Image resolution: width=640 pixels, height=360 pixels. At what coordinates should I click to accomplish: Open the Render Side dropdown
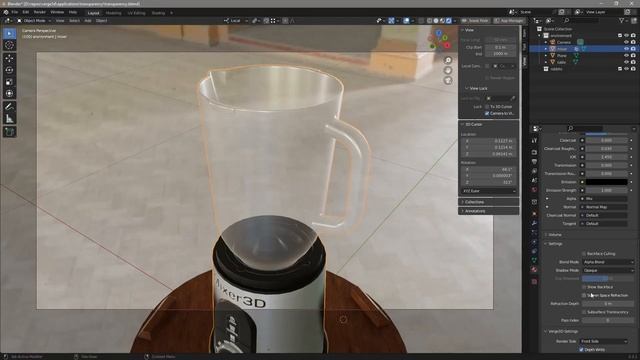click(x=603, y=341)
